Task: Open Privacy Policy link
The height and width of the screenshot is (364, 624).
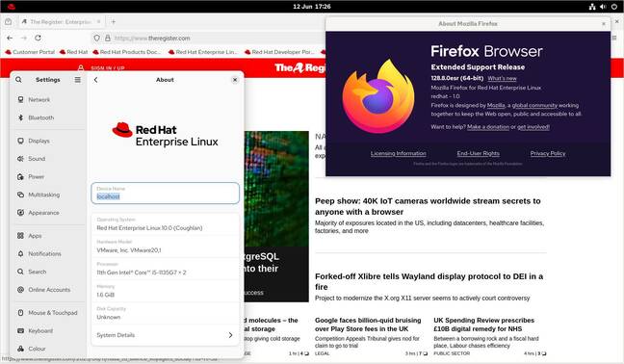Action: (x=548, y=153)
